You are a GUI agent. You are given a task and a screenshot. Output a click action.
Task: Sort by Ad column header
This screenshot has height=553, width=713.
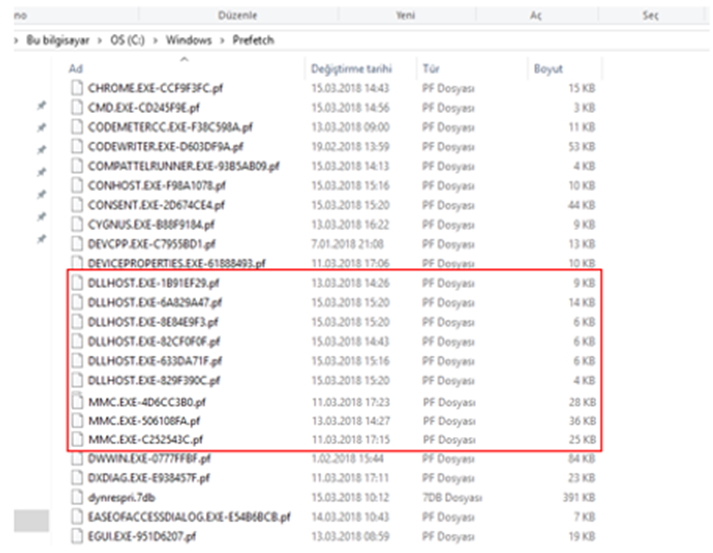coord(75,69)
